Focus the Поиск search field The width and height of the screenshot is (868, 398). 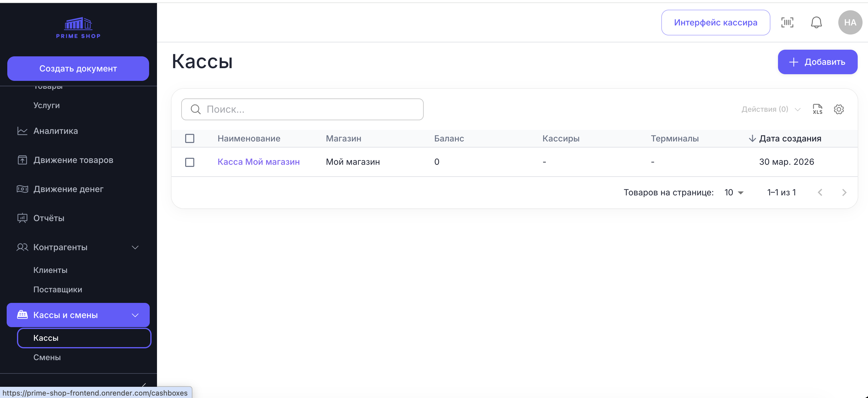[x=302, y=109]
